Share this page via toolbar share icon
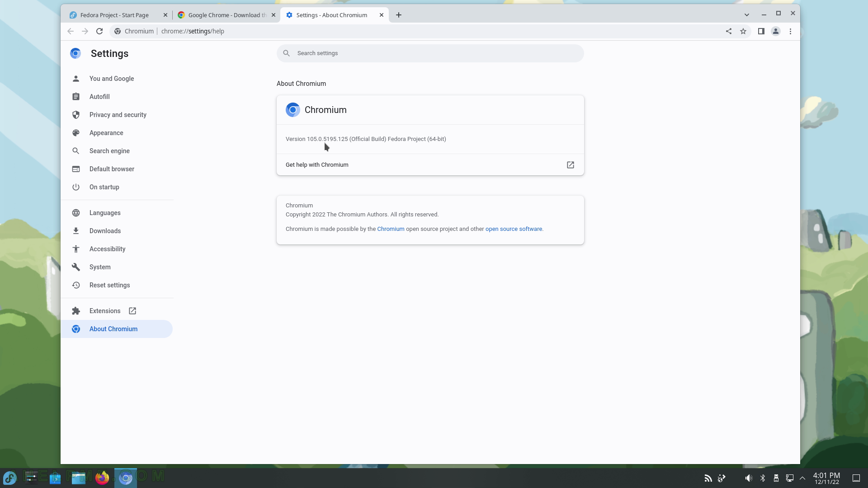 coord(729,31)
